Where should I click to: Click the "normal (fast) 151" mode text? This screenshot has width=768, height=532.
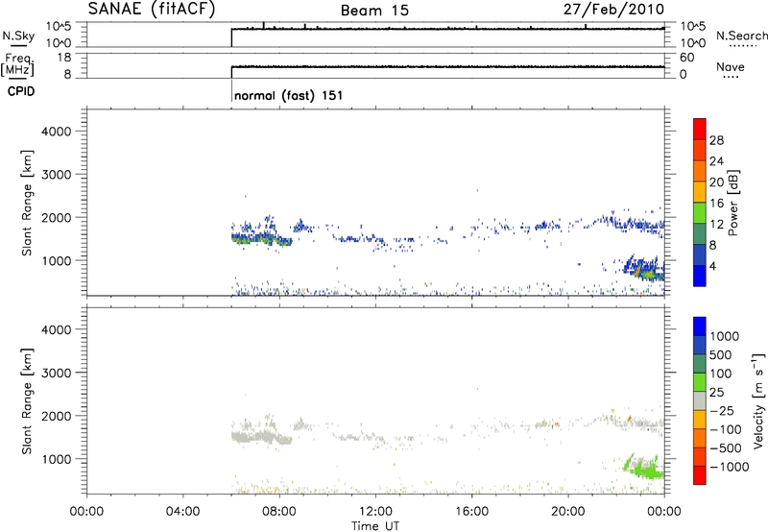pos(289,95)
